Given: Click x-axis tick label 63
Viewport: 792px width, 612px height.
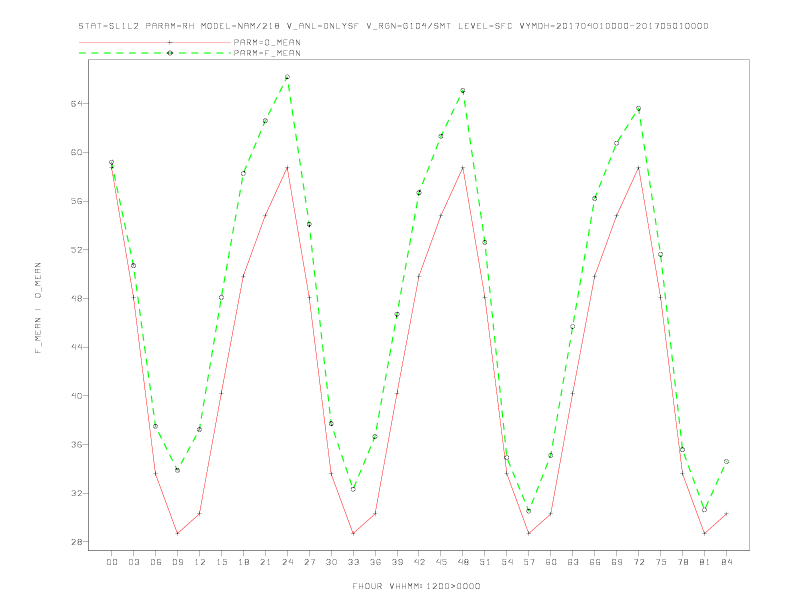Looking at the screenshot, I should 573,562.
